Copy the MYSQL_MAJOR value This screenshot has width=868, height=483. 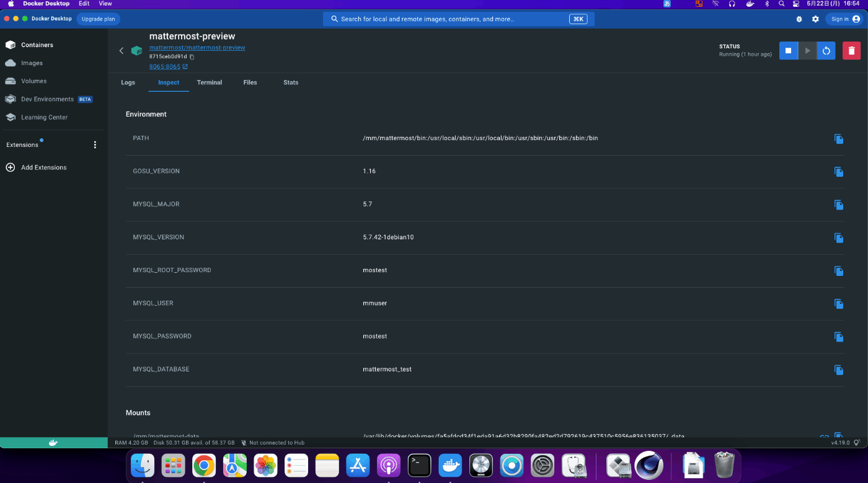click(839, 205)
